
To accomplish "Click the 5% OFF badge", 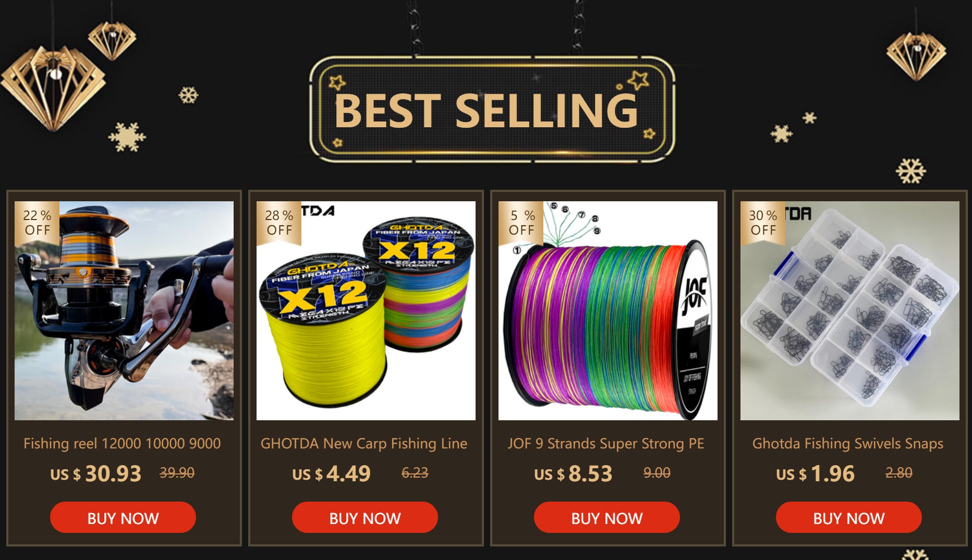I will click(x=521, y=223).
